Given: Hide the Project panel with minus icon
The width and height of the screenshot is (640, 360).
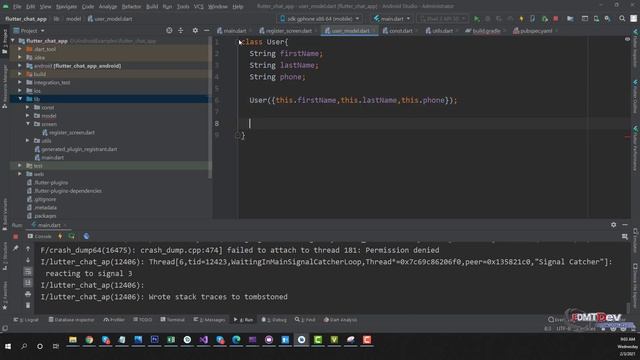Looking at the screenshot, I should click(207, 31).
